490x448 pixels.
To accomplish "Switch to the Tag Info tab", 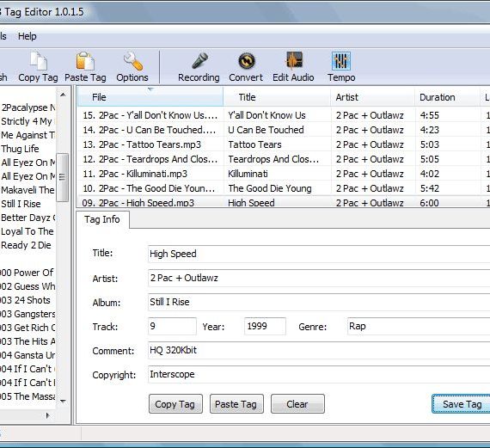I will point(102,219).
